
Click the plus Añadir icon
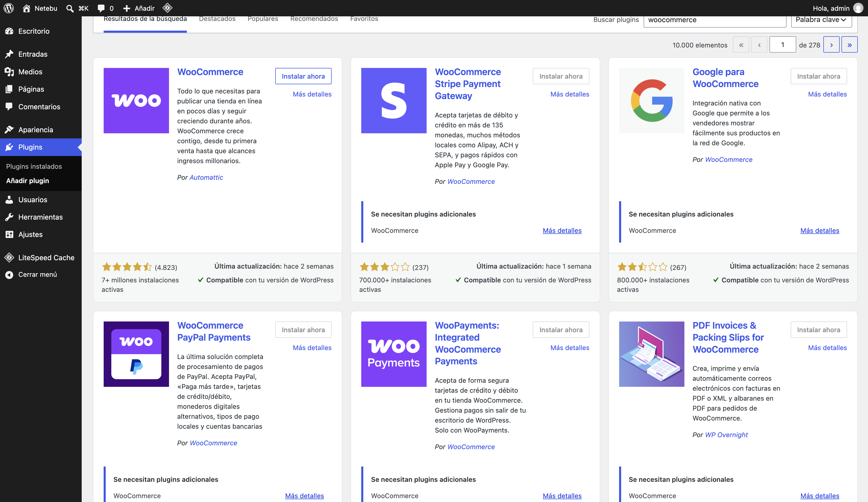tap(126, 8)
